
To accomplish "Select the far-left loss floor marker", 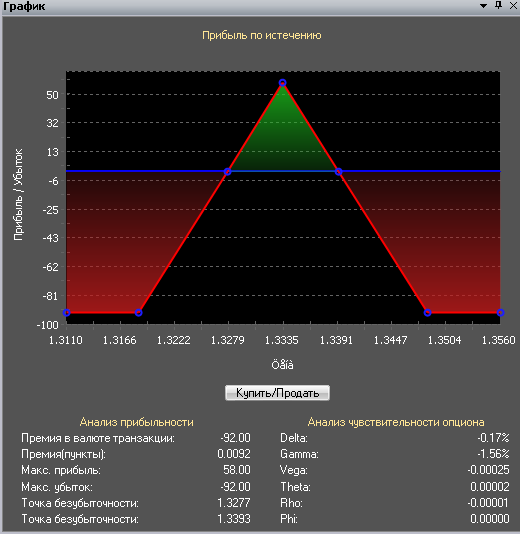I will click(67, 313).
